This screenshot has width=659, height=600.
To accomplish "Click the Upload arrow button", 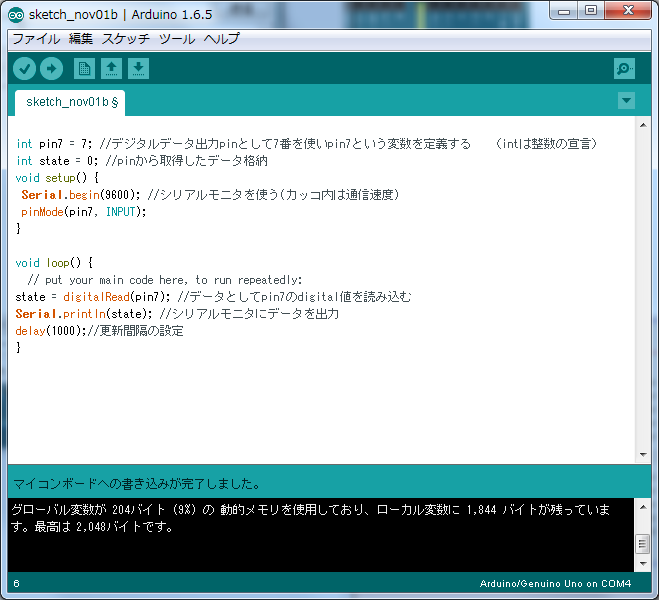I will [x=52, y=68].
